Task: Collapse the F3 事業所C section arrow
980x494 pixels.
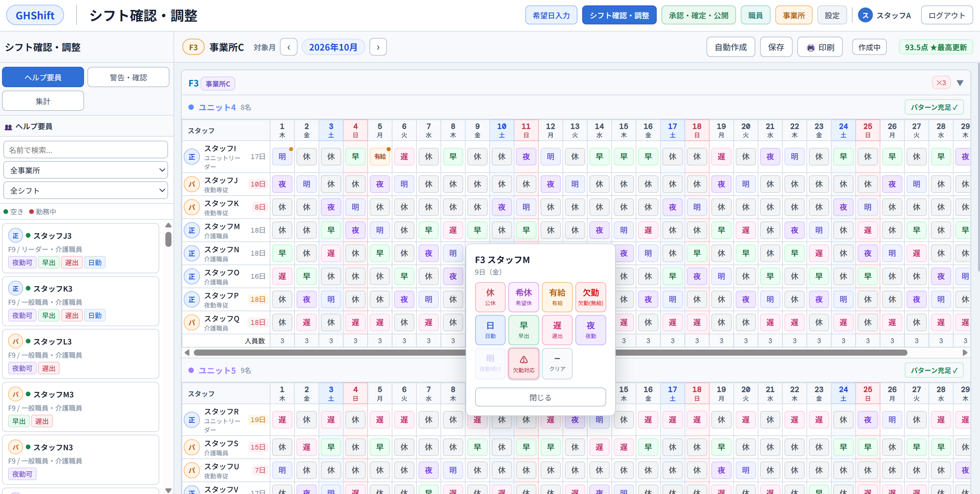Action: click(960, 83)
